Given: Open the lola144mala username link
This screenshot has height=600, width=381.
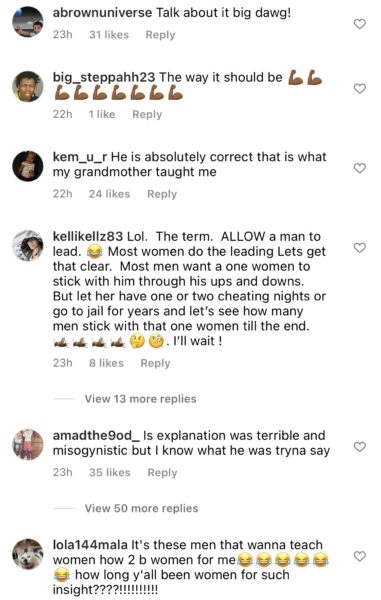Looking at the screenshot, I should (x=90, y=545).
